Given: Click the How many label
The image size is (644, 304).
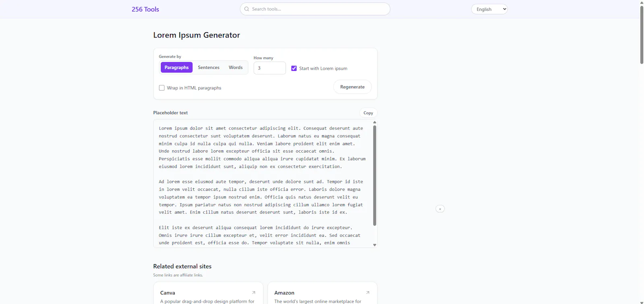Looking at the screenshot, I should tap(263, 58).
